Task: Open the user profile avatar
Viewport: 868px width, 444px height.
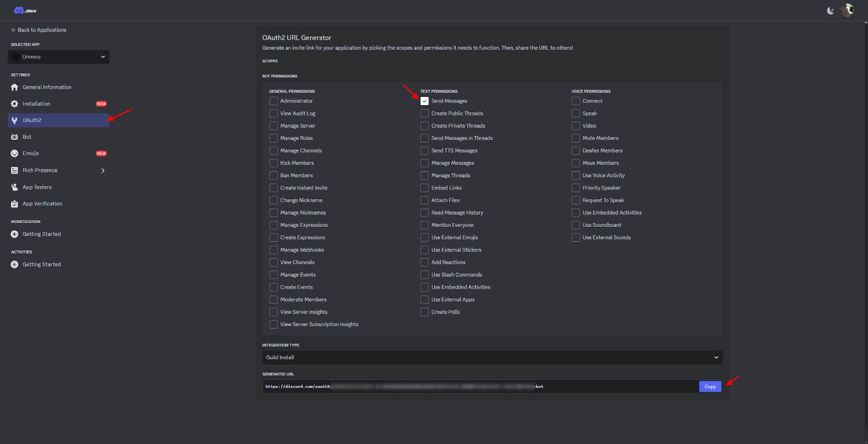Action: pos(847,10)
